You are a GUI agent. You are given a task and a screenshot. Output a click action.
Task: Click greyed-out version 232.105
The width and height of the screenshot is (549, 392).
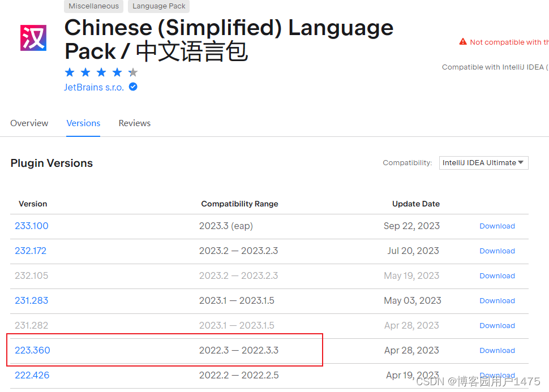pos(32,275)
